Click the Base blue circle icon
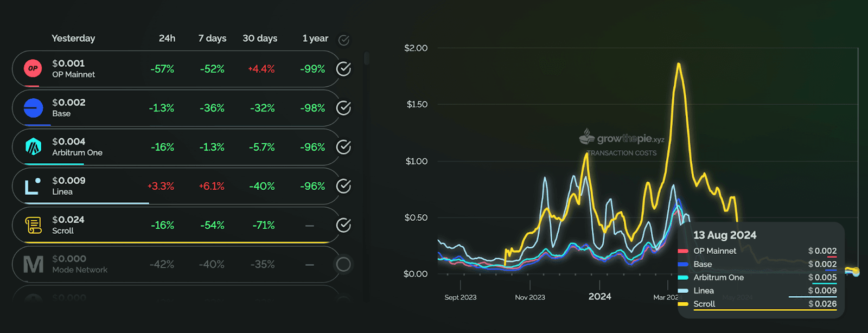Image resolution: width=868 pixels, height=333 pixels. 33,108
